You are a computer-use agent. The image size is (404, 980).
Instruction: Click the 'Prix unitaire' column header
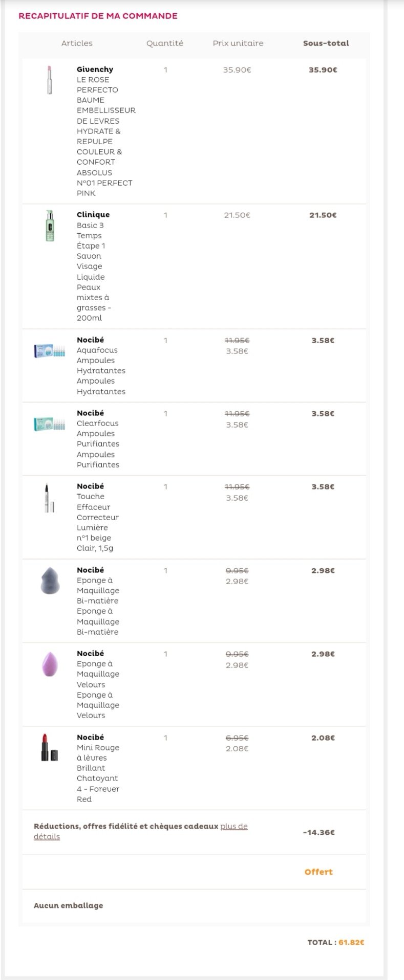(238, 43)
